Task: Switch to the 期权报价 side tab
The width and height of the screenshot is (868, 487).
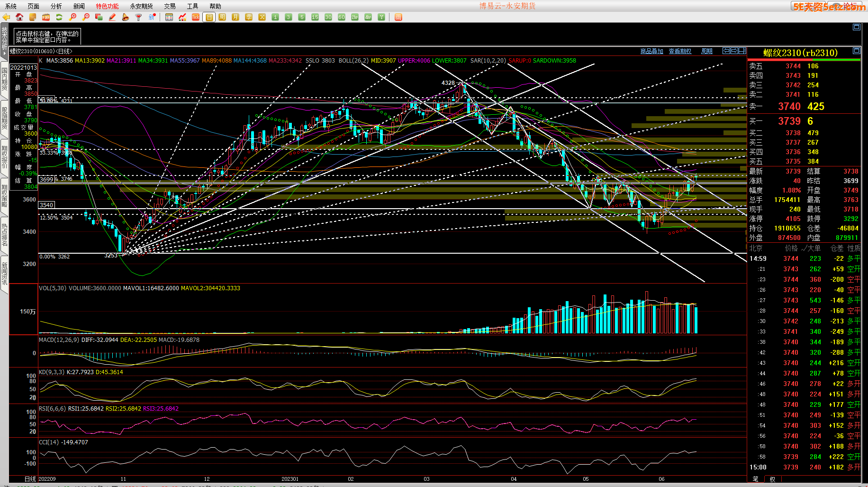Action: (x=4, y=157)
